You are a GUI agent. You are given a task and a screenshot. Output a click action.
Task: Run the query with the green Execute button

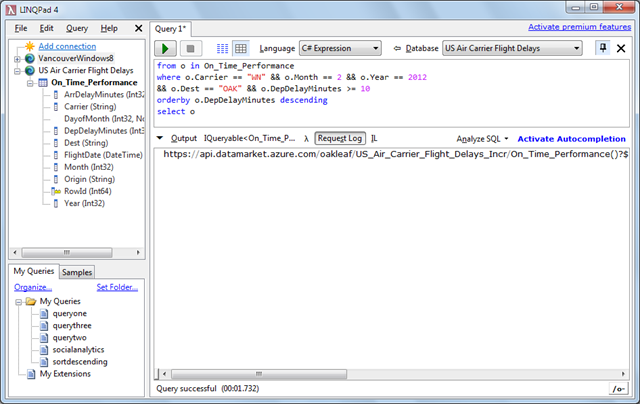tap(167, 48)
